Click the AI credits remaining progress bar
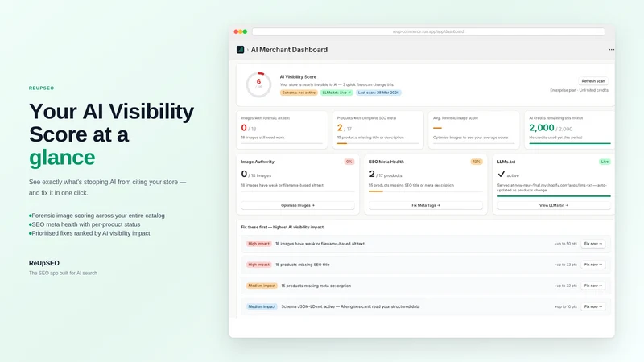644x362 pixels. point(570,144)
